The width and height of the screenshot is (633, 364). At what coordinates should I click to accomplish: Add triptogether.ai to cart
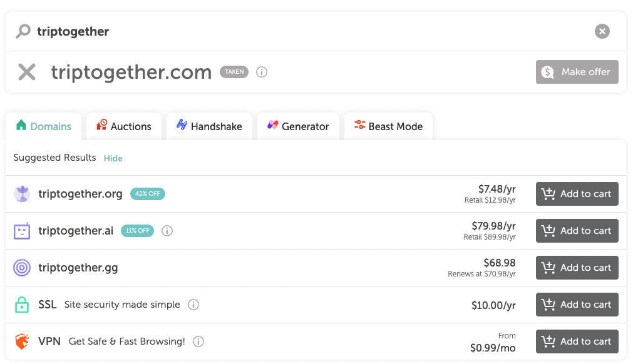pyautogui.click(x=577, y=231)
